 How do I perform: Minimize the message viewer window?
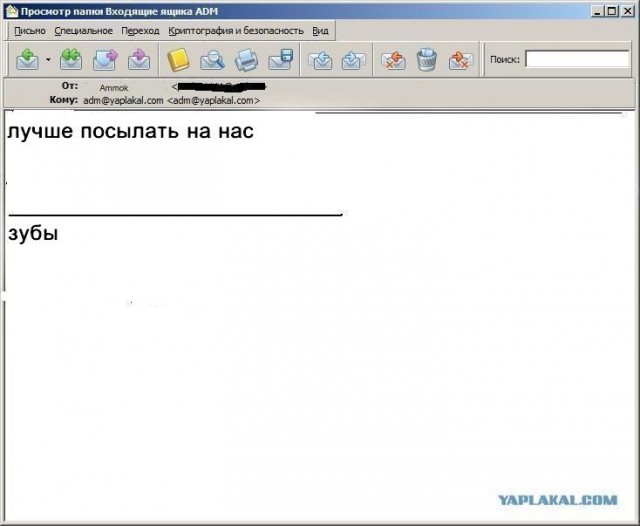point(597,11)
